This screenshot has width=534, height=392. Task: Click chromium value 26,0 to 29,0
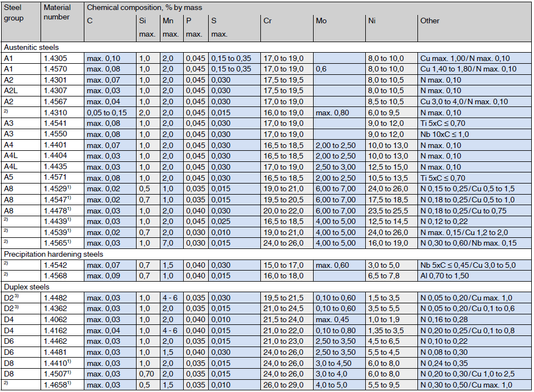coord(283,385)
